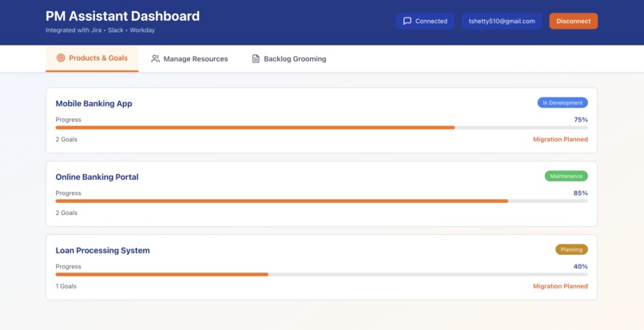Click 2 Goals under Mobile Banking App

click(66, 139)
